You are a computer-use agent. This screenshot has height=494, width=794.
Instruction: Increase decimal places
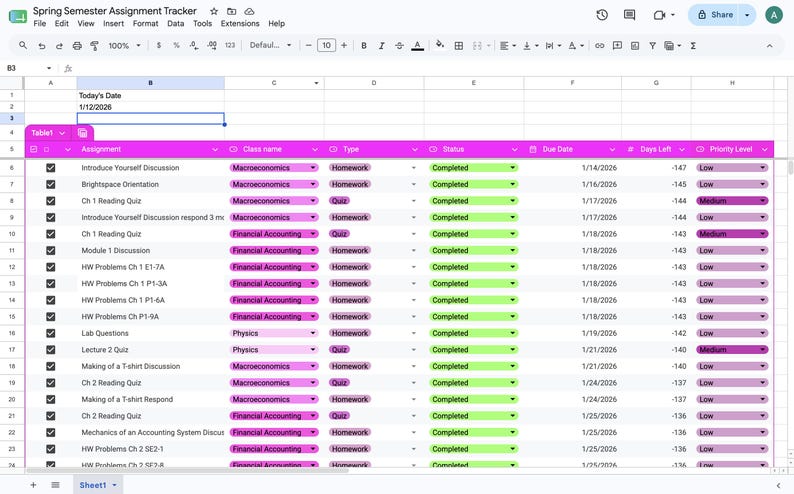pyautogui.click(x=212, y=46)
